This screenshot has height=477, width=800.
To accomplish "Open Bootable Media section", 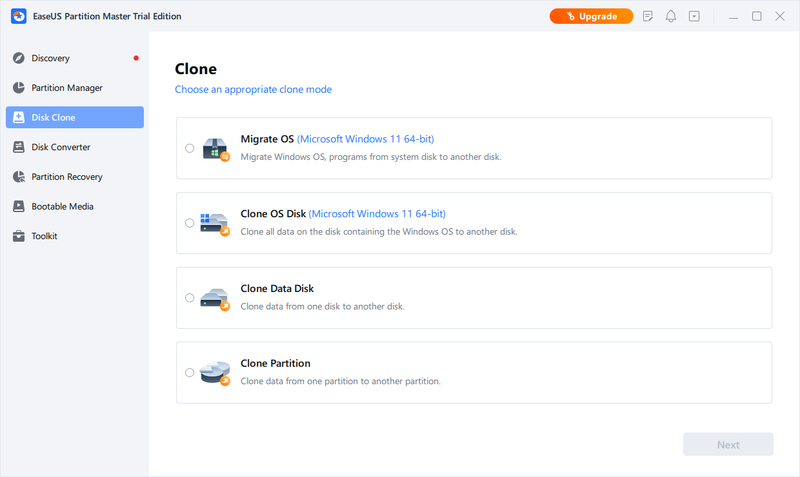I will pos(74,206).
